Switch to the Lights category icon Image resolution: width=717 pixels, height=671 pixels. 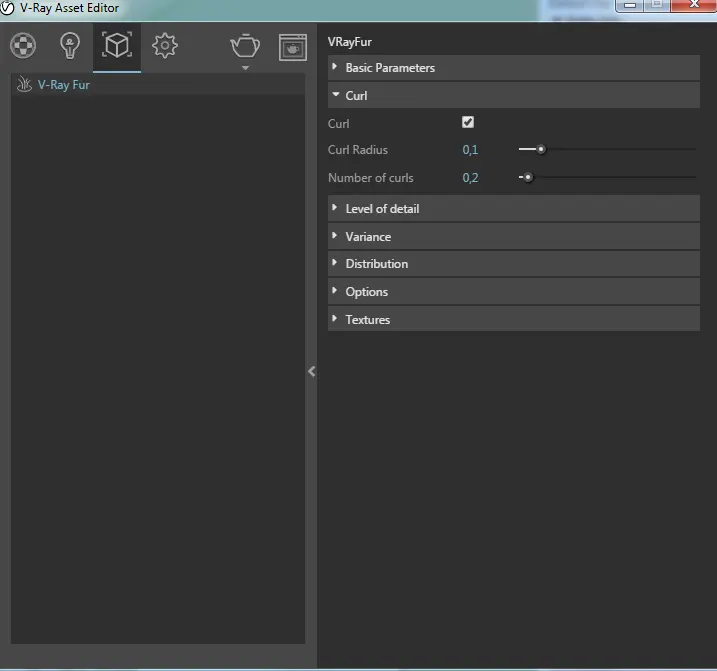(x=70, y=46)
